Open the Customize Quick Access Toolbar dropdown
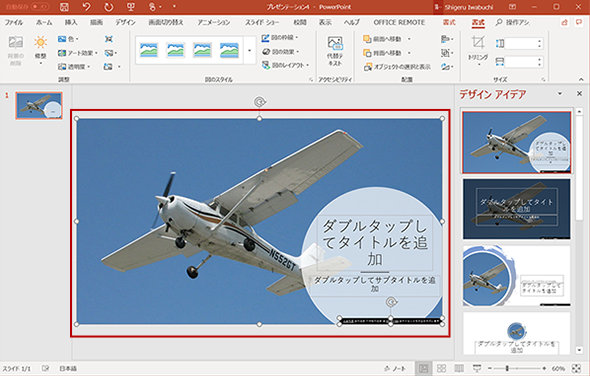 pyautogui.click(x=174, y=7)
